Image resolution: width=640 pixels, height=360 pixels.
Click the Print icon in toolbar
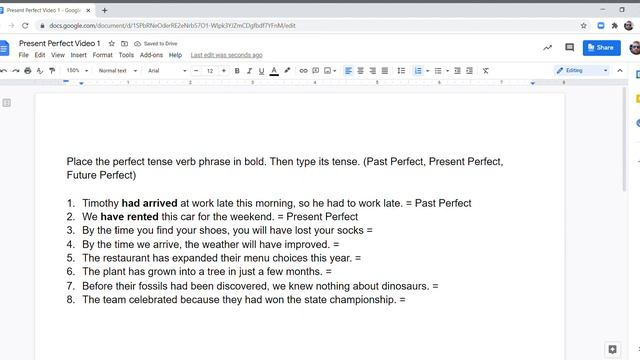point(28,71)
